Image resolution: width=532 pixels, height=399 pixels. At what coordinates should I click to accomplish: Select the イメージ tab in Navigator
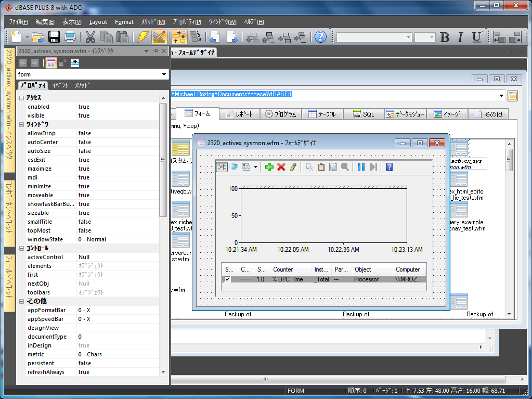point(447,114)
